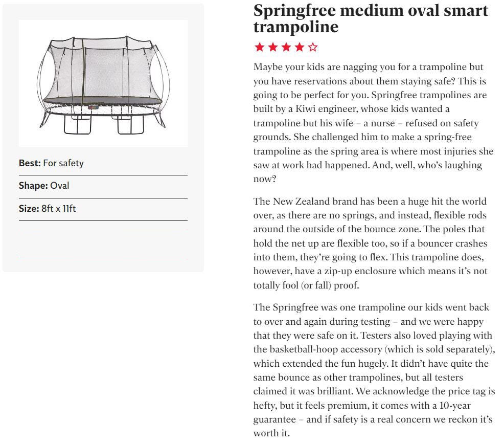
Task: Click paragraph beginning 'The Springfree was one trampoline'
Action: tap(374, 370)
